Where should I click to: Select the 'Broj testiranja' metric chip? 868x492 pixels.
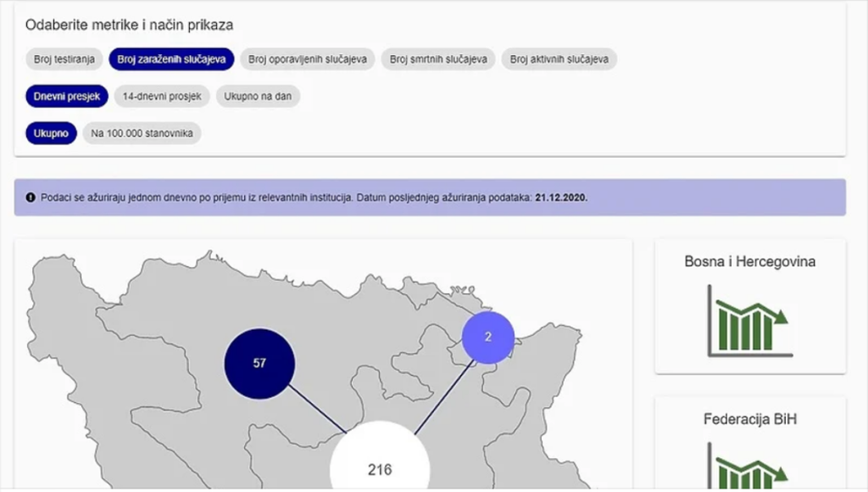[x=64, y=59]
